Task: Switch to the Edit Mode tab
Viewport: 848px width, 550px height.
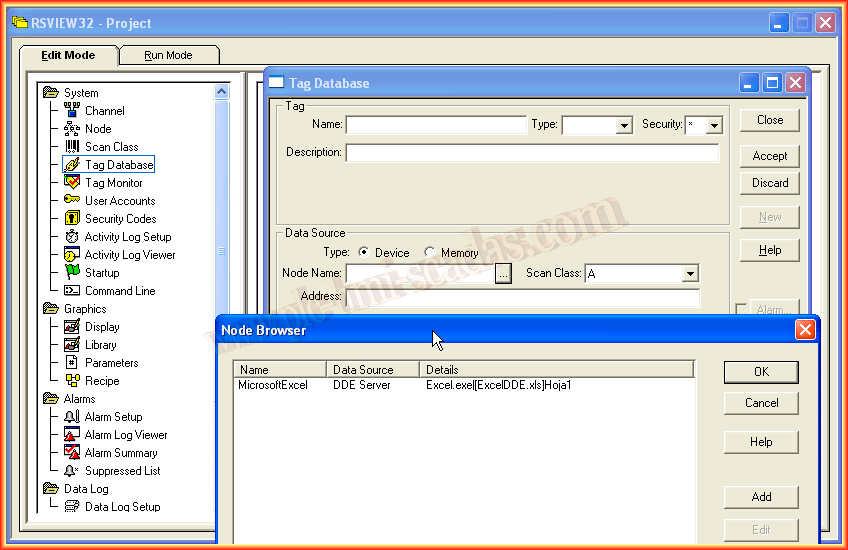Action: [x=68, y=55]
